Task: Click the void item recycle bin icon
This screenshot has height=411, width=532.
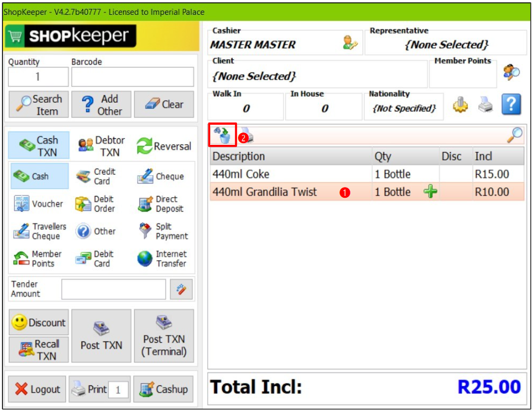Action: pos(223,135)
